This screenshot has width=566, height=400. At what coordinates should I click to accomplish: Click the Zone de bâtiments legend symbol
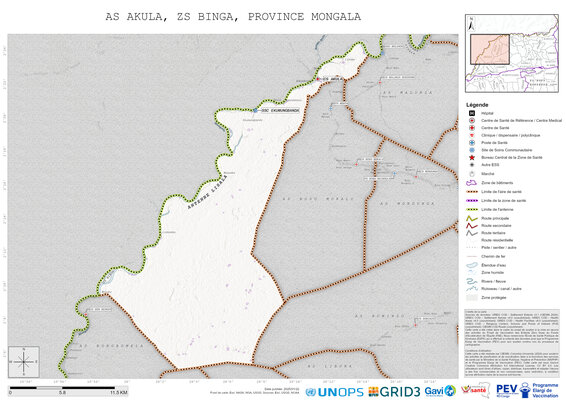click(x=471, y=183)
